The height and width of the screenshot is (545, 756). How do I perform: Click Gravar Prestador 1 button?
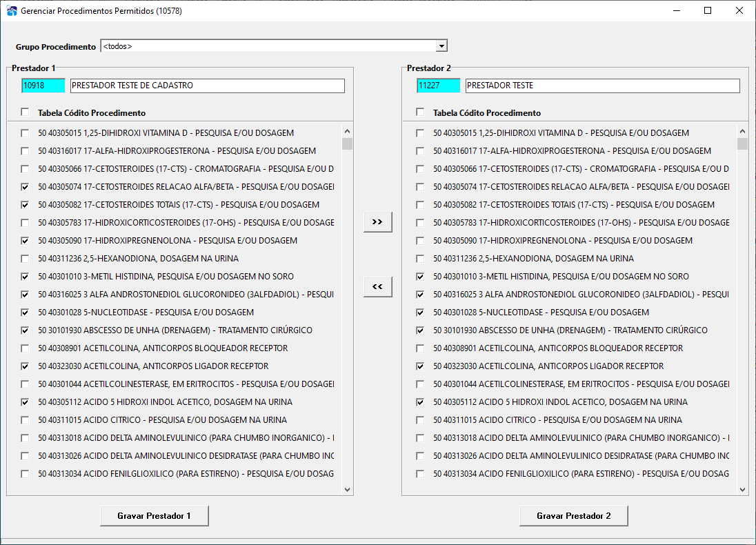(155, 515)
